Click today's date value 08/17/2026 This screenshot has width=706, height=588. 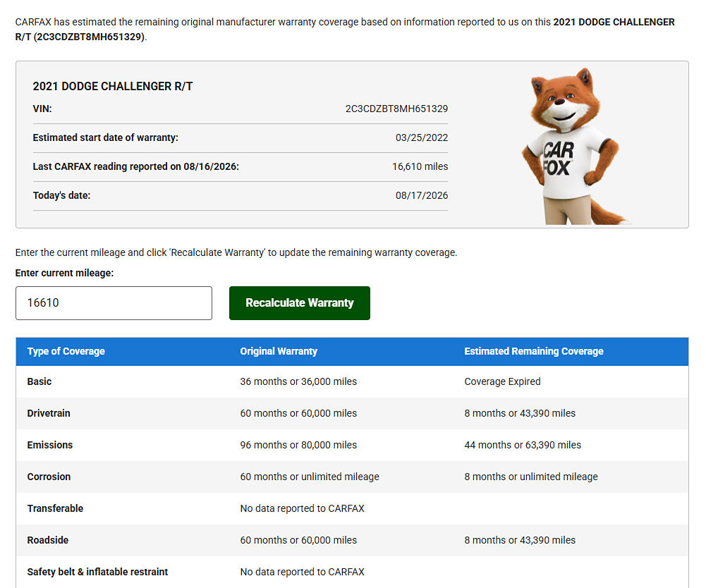point(422,195)
